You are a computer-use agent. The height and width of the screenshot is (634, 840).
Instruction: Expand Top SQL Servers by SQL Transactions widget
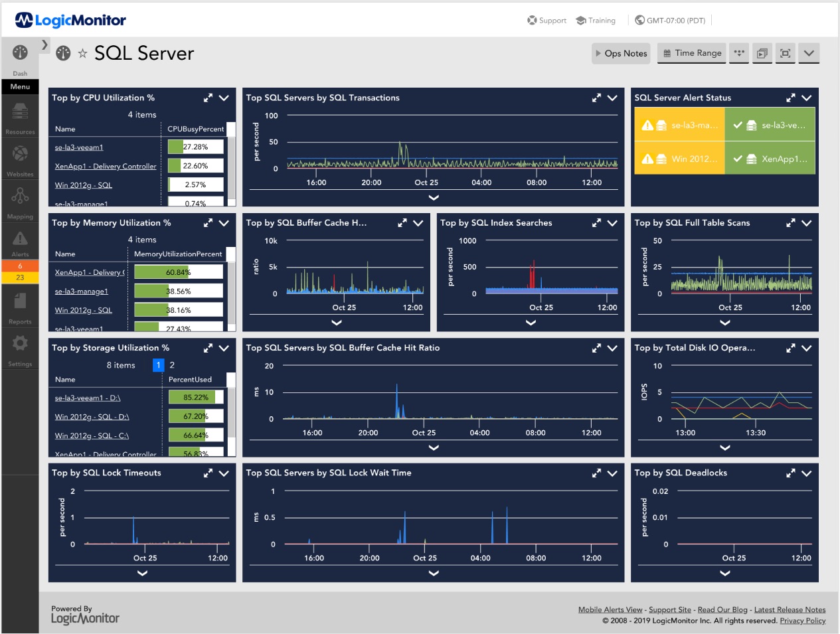(x=596, y=98)
